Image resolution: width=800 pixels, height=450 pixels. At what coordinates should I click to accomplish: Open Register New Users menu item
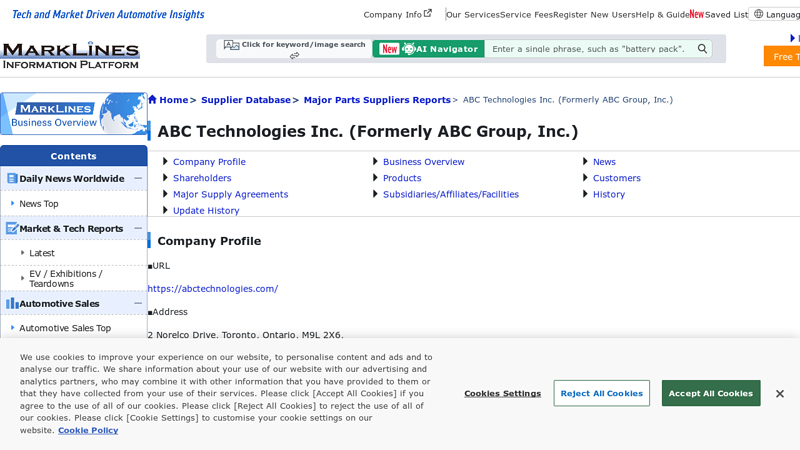pos(594,15)
